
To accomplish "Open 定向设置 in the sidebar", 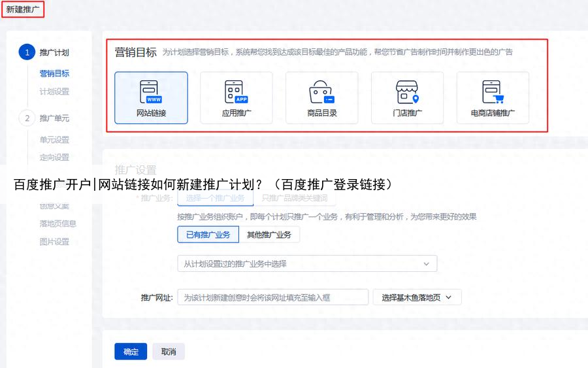I will pyautogui.click(x=54, y=158).
